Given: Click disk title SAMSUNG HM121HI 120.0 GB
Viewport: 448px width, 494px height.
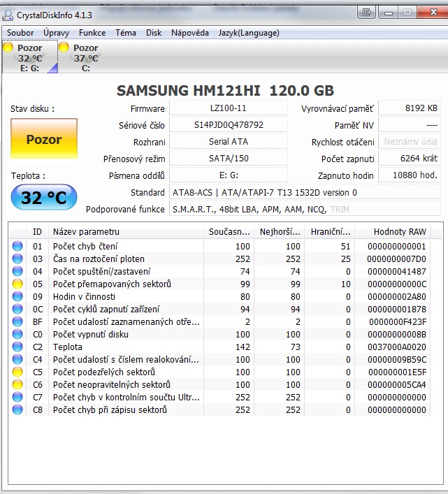Looking at the screenshot, I should pos(225,91).
